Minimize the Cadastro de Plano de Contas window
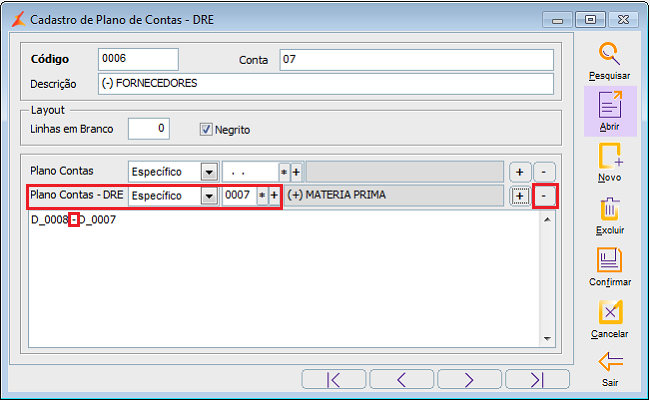Screen dimensions: 650x400 pos(557,20)
